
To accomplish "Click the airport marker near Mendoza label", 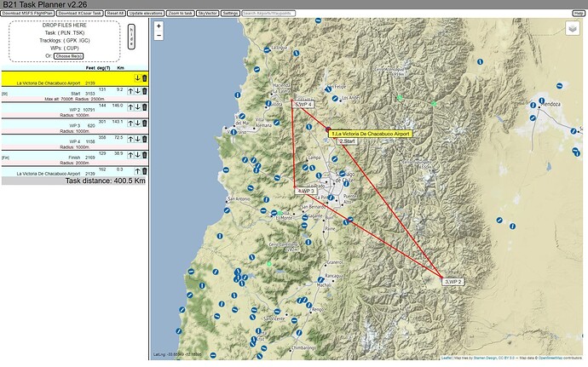I will pyautogui.click(x=541, y=100).
